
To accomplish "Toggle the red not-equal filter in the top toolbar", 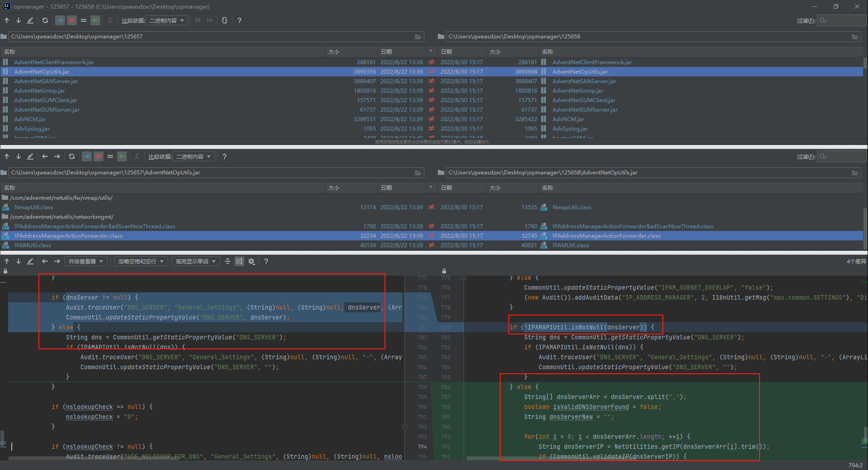I will coord(72,20).
